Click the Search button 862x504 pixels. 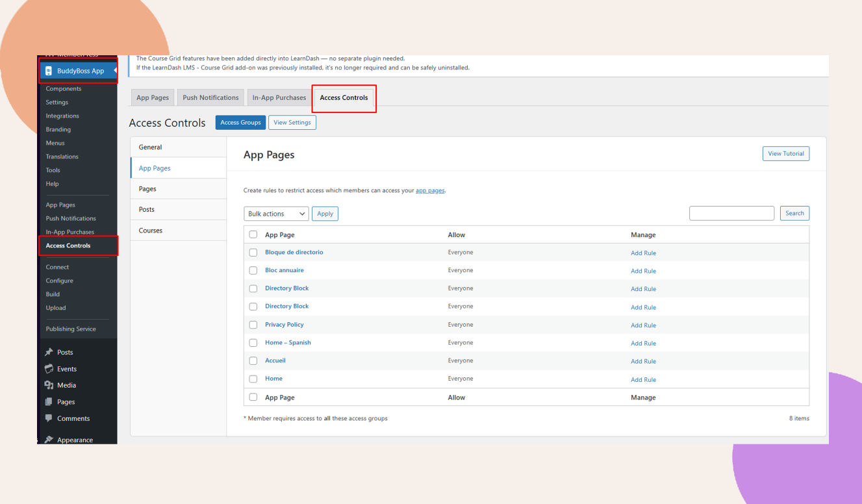coord(794,213)
